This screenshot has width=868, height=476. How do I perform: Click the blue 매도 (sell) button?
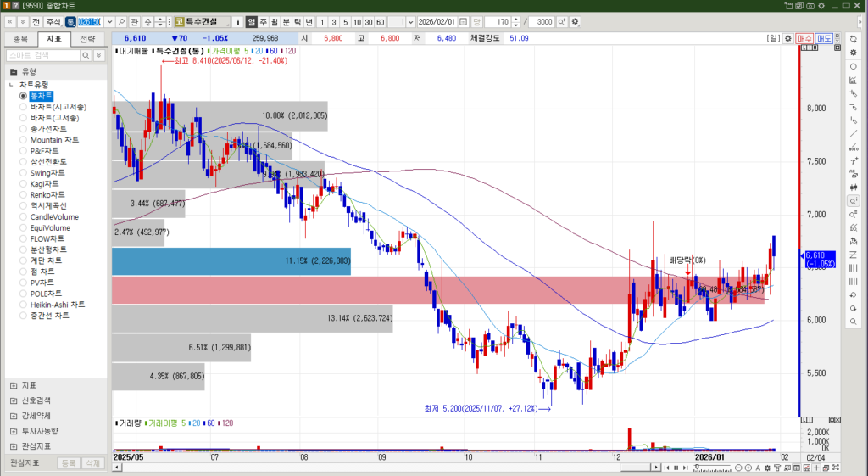pyautogui.click(x=824, y=38)
